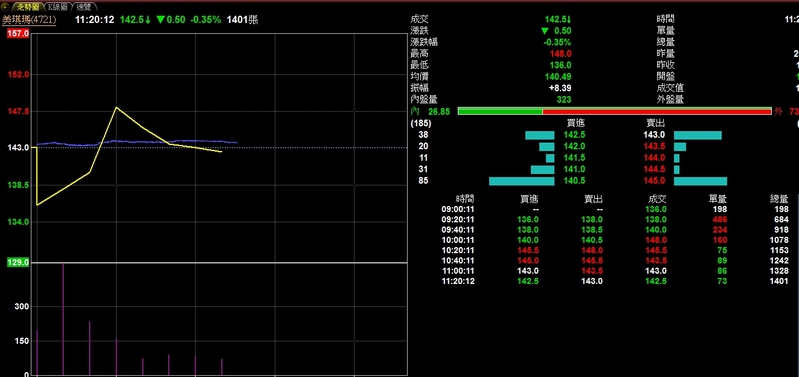The width and height of the screenshot is (799, 377).
Task: Select the 157.0 upper limit price marker
Action: [x=18, y=34]
